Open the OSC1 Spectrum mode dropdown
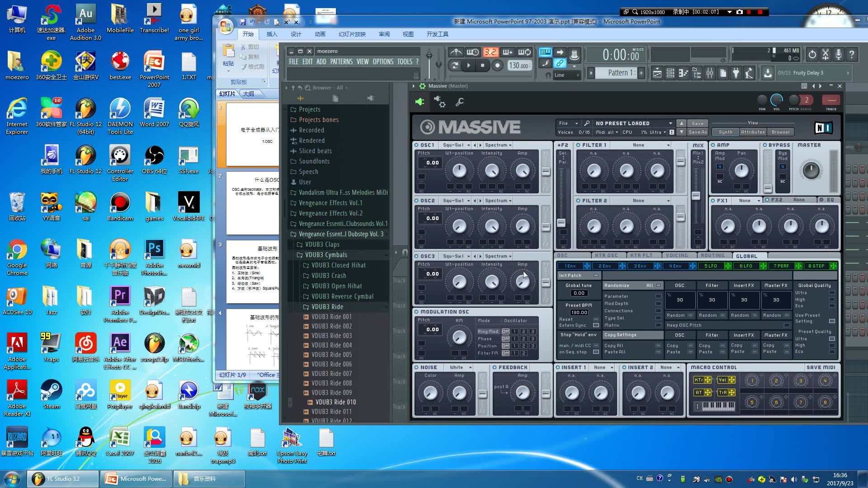This screenshot has width=868, height=488. point(498,145)
